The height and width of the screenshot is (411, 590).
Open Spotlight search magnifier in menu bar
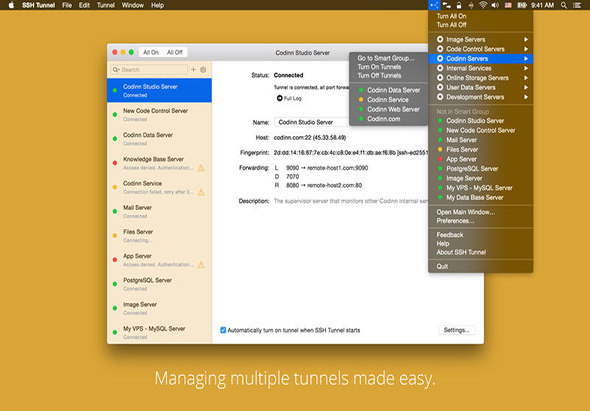pos(564,5)
